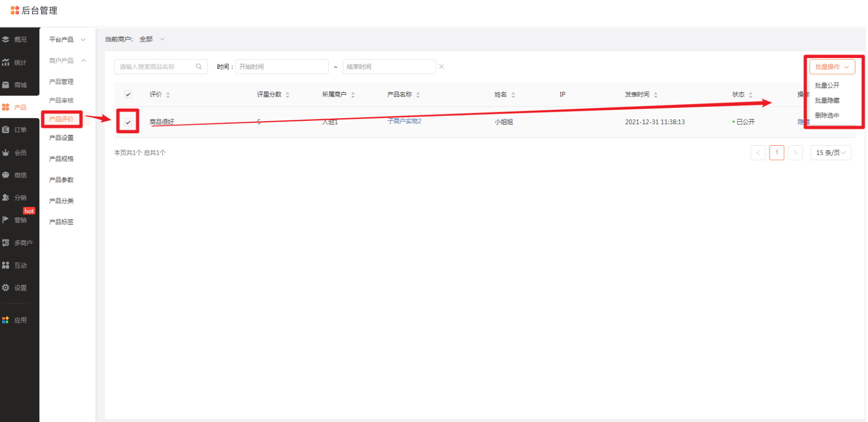Viewport: 868px width, 422px height.
Task: Go to previous page arrow
Action: click(758, 152)
